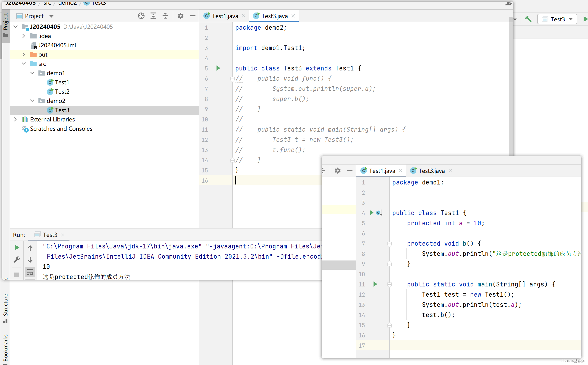Click Expand All icon in Project toolbar
The height and width of the screenshot is (365, 588).
(x=153, y=16)
